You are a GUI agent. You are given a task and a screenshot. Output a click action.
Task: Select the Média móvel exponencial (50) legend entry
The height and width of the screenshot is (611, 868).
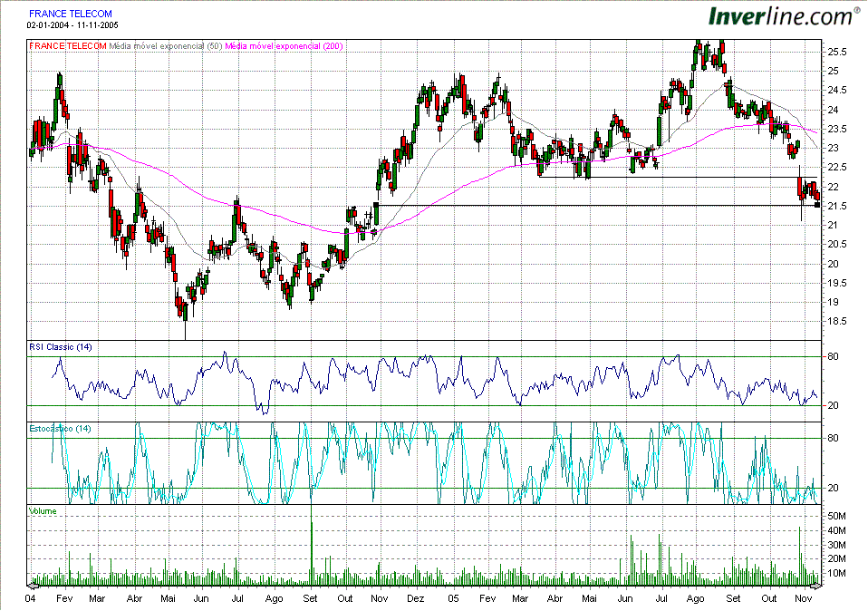[166, 45]
